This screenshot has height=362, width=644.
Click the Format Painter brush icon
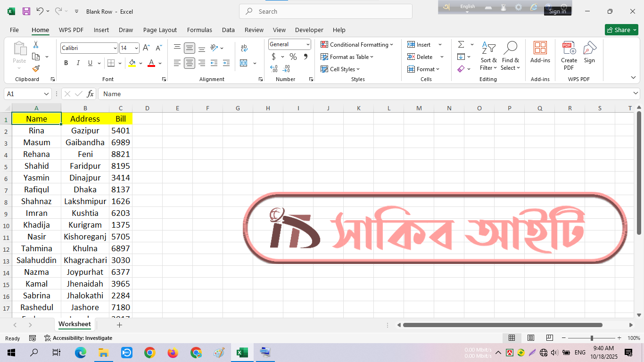36,69
